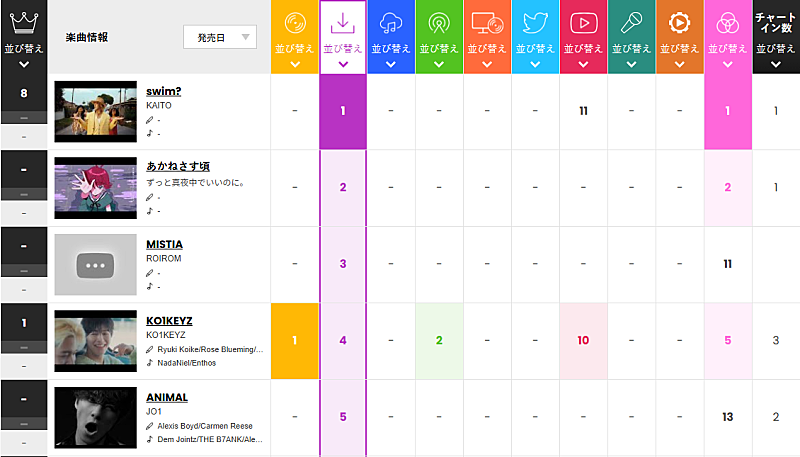Click download rank 5 for ANIMAL

point(343,417)
